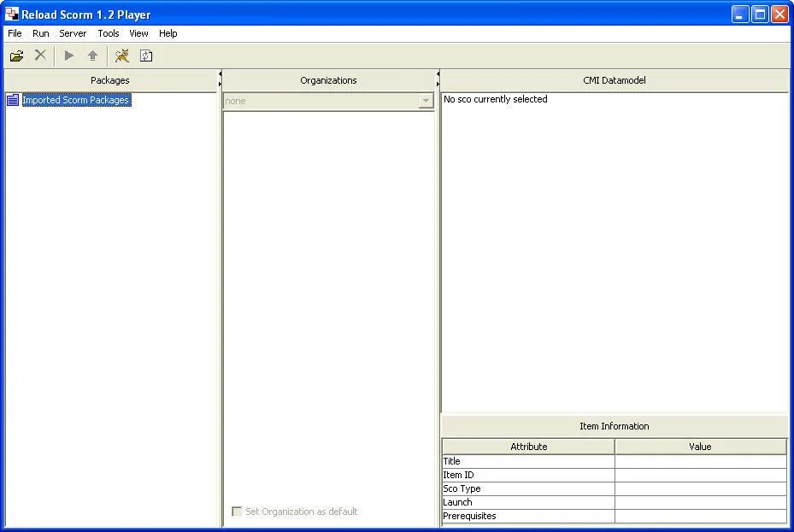
Task: Open the Help menu
Action: click(x=168, y=33)
